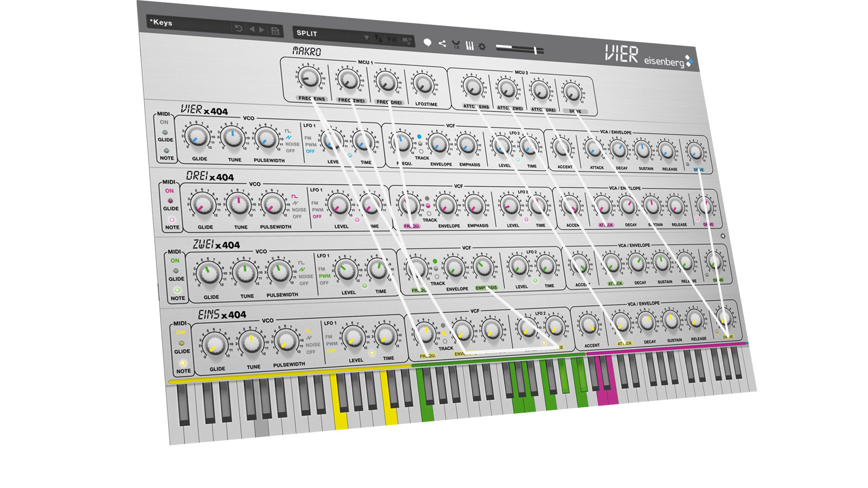Set VIER VCO waveform to NOISE
The width and height of the screenshot is (868, 488).
point(292,144)
